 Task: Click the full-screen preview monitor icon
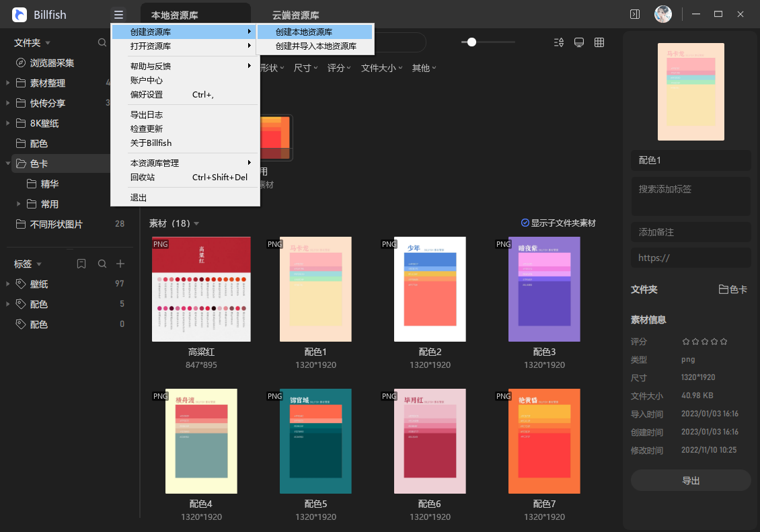(578, 42)
